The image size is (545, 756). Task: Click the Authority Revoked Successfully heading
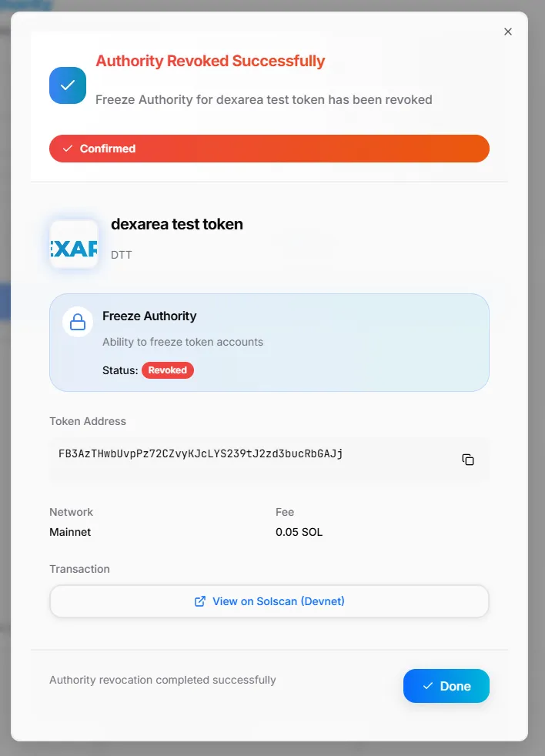210,61
